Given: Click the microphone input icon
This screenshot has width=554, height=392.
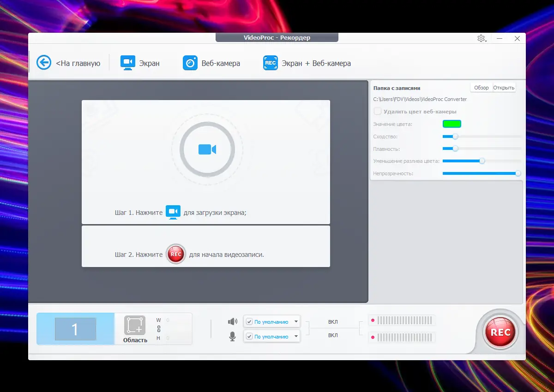Looking at the screenshot, I should tap(233, 336).
